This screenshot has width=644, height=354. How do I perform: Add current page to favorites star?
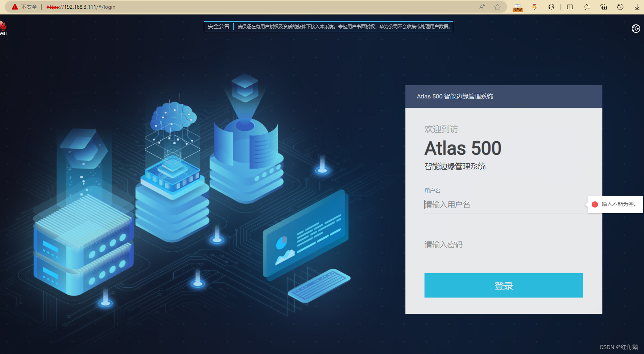pyautogui.click(x=497, y=7)
